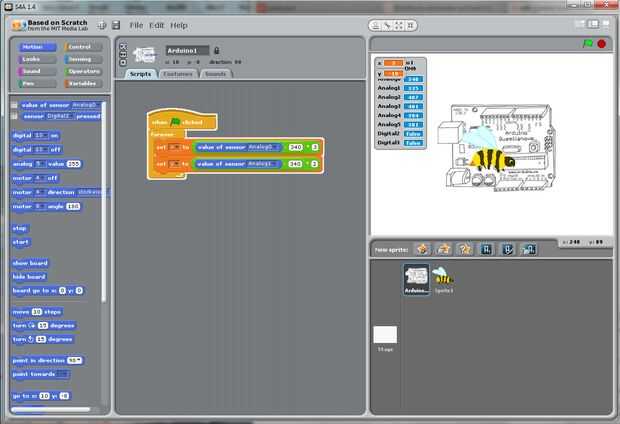Tick the 'sensor pressed' monitor checkbox
620x424 pixels.
[x=14, y=116]
